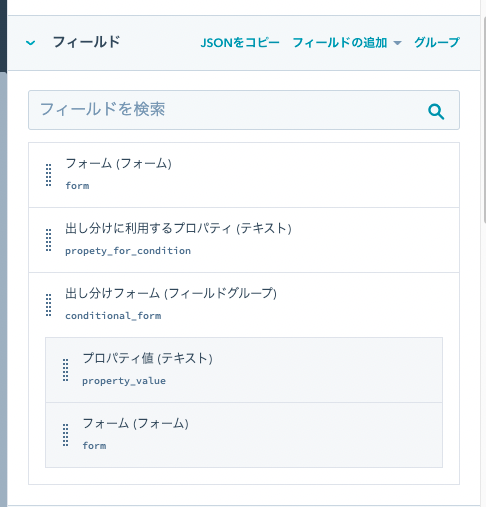
Task: Click the JSONをコピー link
Action: click(x=240, y=43)
